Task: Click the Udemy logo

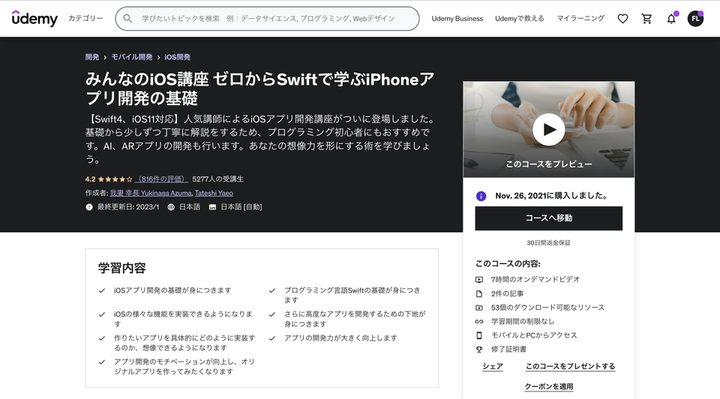Action: 34,18
